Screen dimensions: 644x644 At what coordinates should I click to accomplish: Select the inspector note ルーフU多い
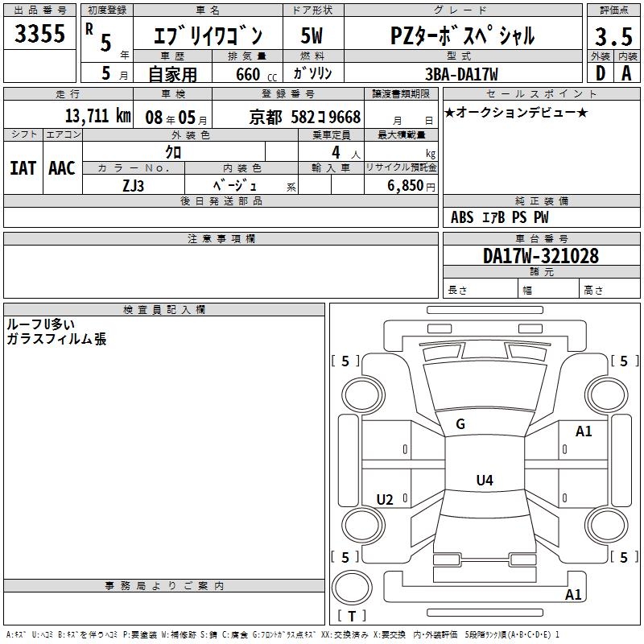[41, 324]
